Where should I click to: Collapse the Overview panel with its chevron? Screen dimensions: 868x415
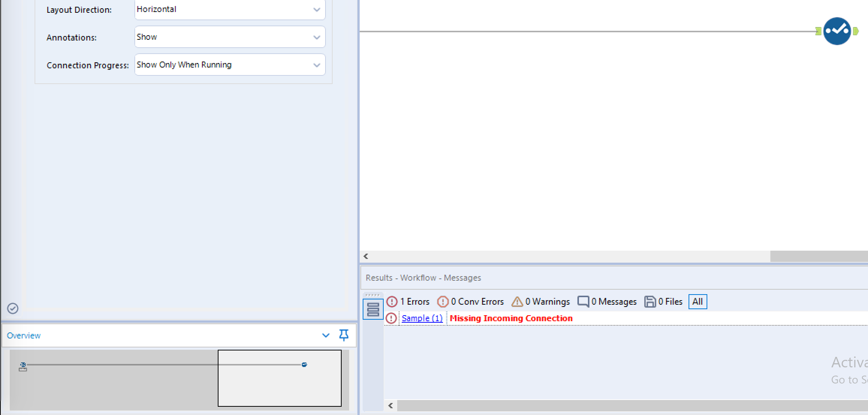(x=325, y=335)
